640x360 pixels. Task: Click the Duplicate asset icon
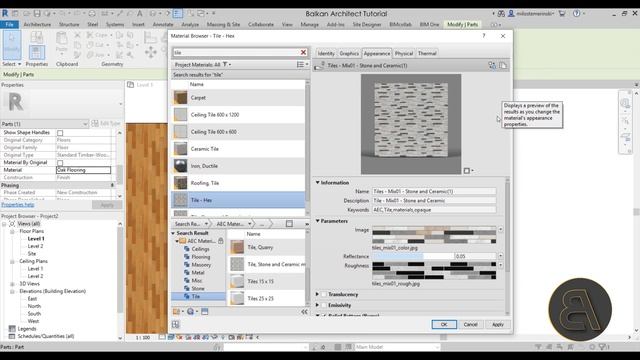pos(503,65)
